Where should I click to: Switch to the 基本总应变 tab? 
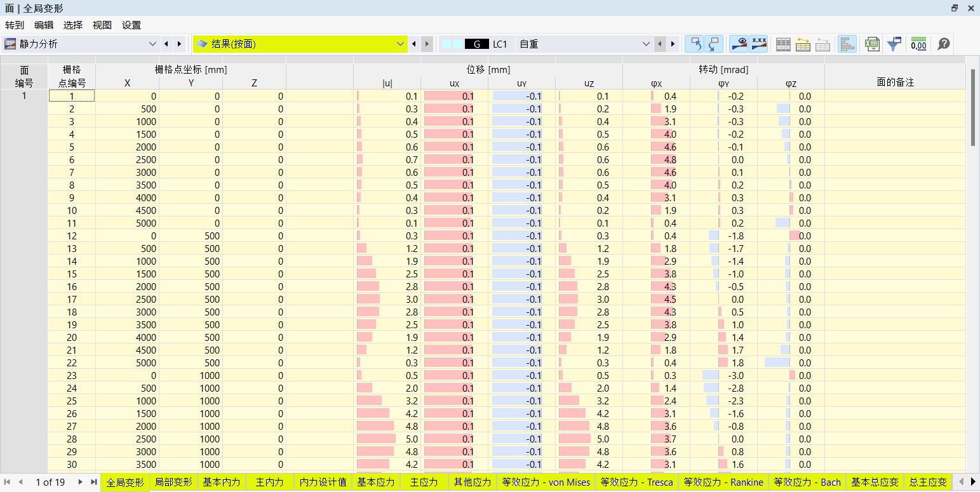tap(875, 482)
